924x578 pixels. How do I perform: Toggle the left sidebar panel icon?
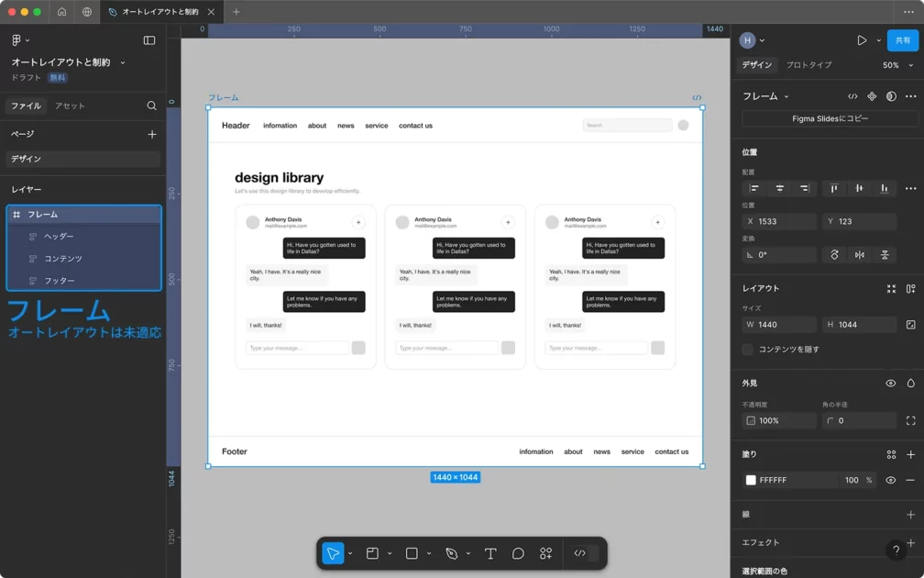(x=149, y=40)
